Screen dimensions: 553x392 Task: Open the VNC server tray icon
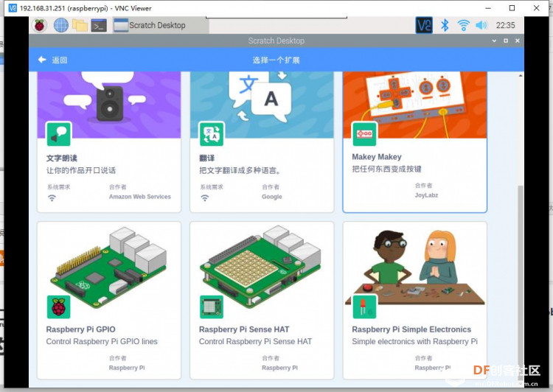pos(424,25)
